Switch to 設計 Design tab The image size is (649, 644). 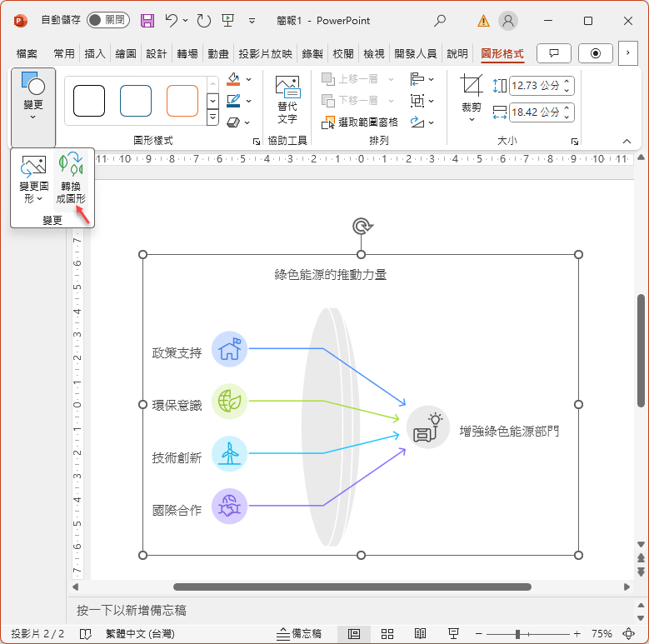[157, 54]
